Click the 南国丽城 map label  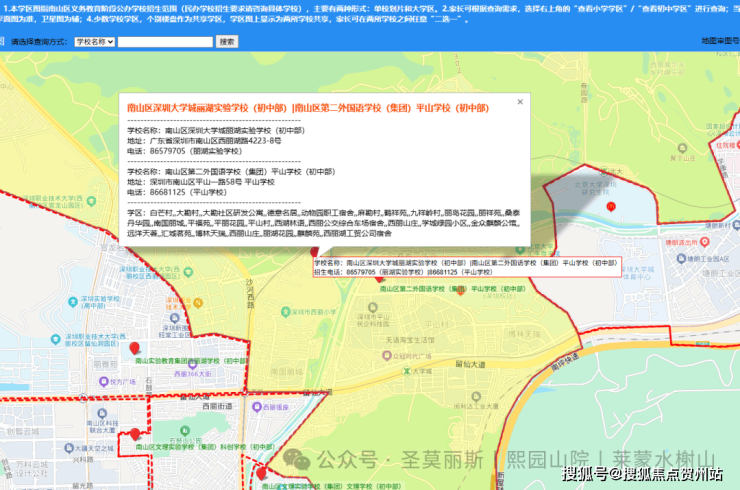click(x=286, y=372)
